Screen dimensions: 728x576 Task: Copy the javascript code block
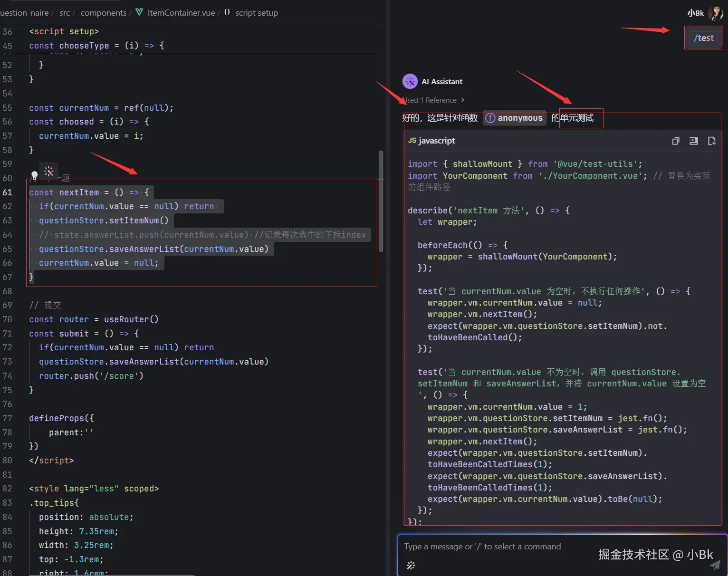[675, 141]
